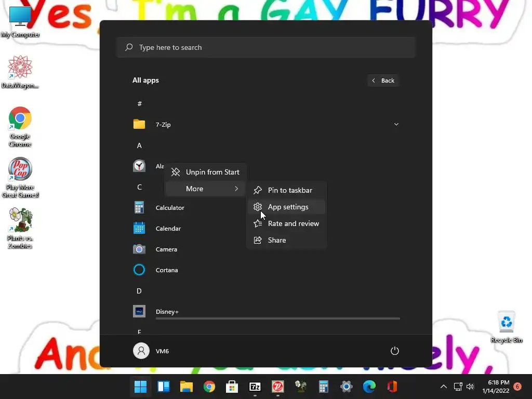Screen dimensions: 532x399
Task: Open the clock and date in taskbar
Action: (496, 387)
